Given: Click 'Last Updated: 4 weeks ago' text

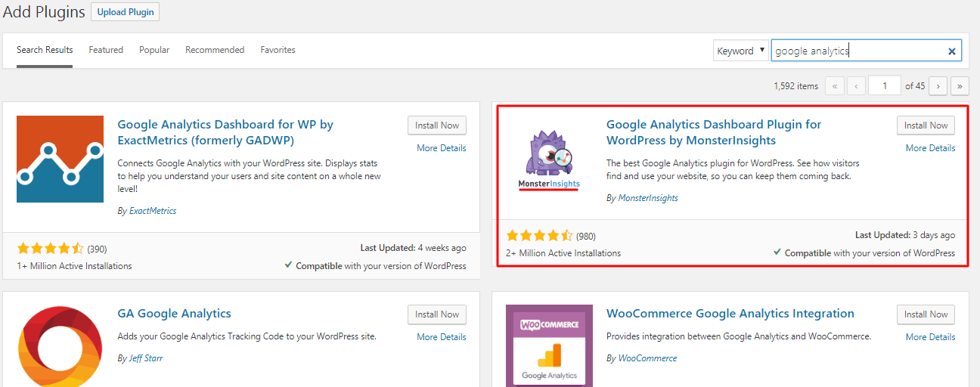Looking at the screenshot, I should 414,248.
